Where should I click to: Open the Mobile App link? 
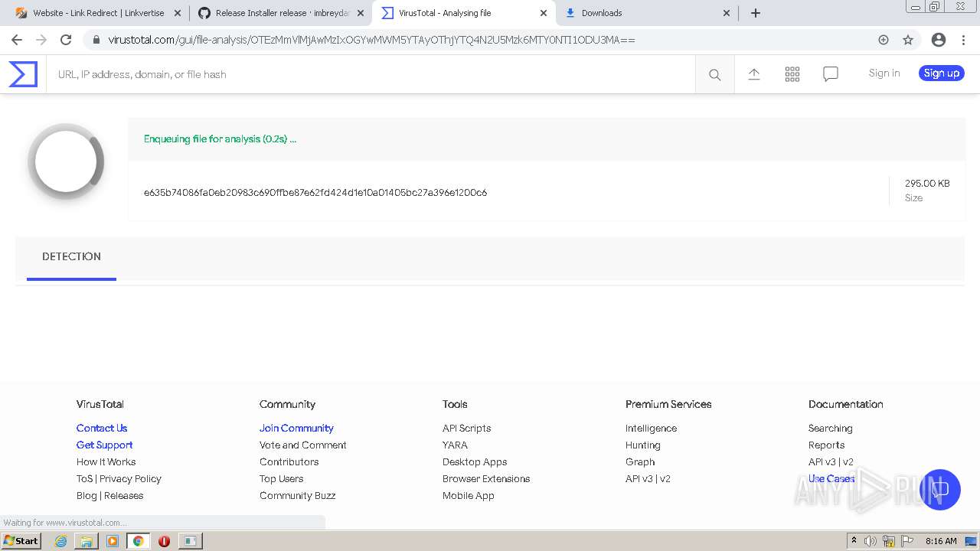(469, 495)
